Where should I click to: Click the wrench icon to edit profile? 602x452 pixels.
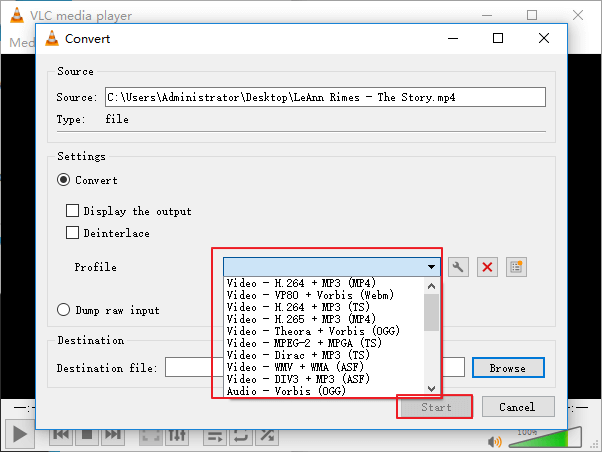458,267
